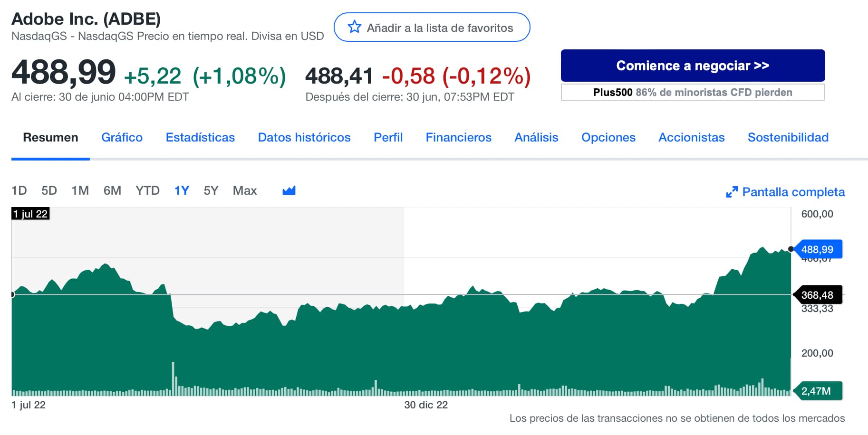Image resolution: width=868 pixels, height=435 pixels.
Task: Switch to the Gráfico tab
Action: (x=122, y=137)
